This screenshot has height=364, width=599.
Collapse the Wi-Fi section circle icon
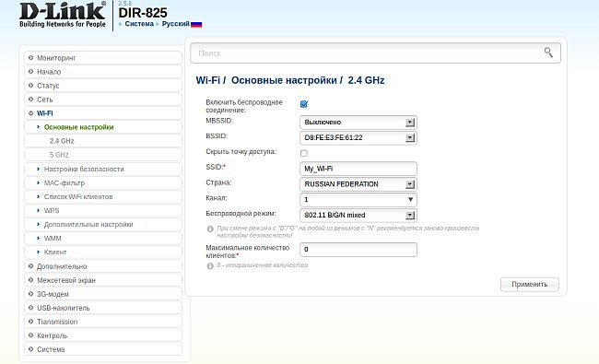pyautogui.click(x=31, y=113)
